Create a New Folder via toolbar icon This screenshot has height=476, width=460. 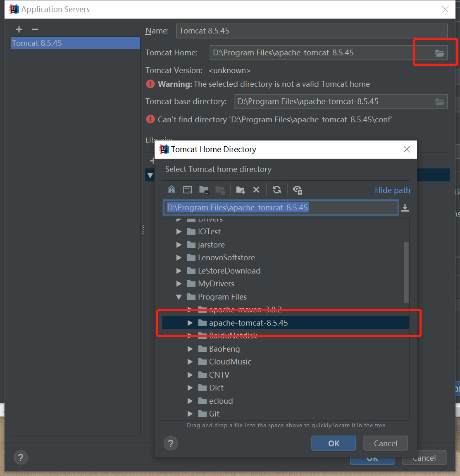point(241,190)
